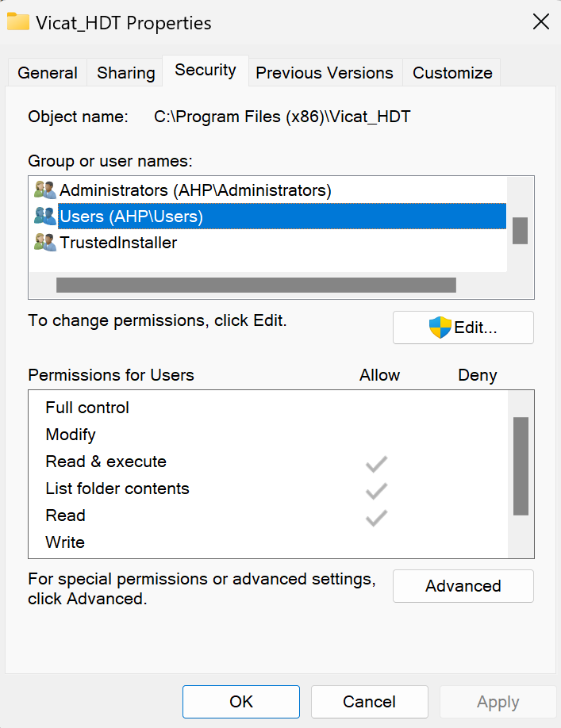Click the Administrators group icon

coord(45,190)
